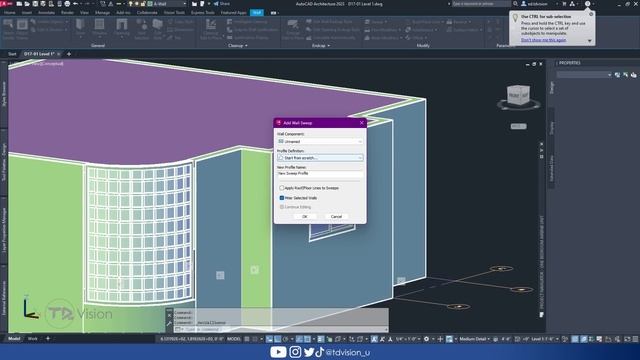Screen dimensions: 640x360
Task: Click the Share button in the title bar
Action: click(222, 4)
